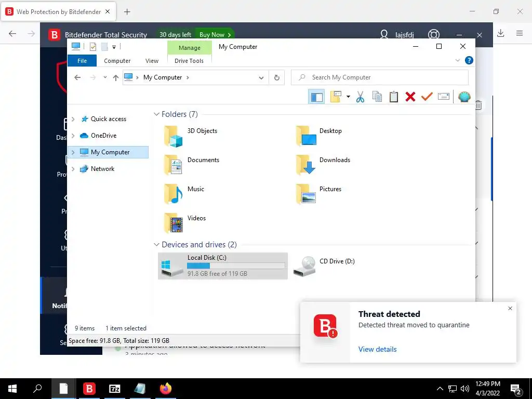Select the Desktop folder
This screenshot has height=399, width=532.
click(x=319, y=136)
